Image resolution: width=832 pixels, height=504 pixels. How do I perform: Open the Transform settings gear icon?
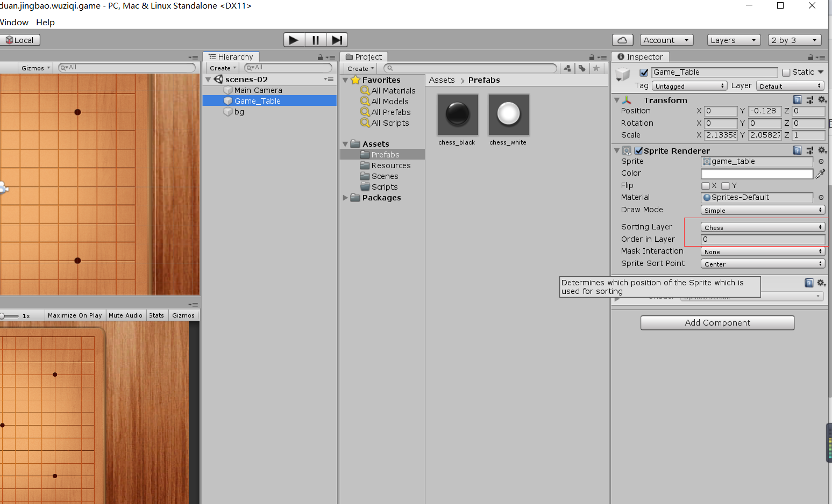pyautogui.click(x=822, y=99)
